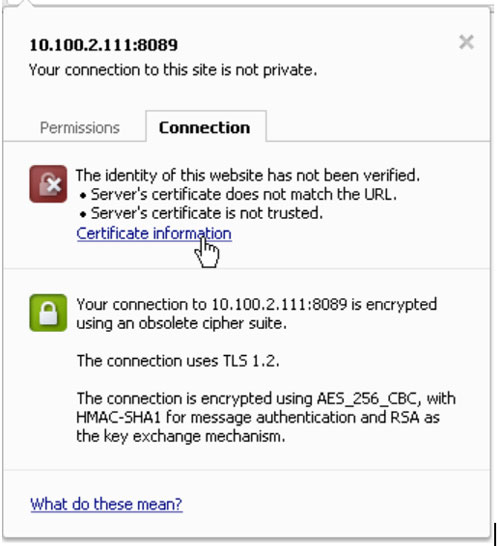Screen dimensions: 500x546
Task: Select the Connection tab
Action: [x=206, y=126]
